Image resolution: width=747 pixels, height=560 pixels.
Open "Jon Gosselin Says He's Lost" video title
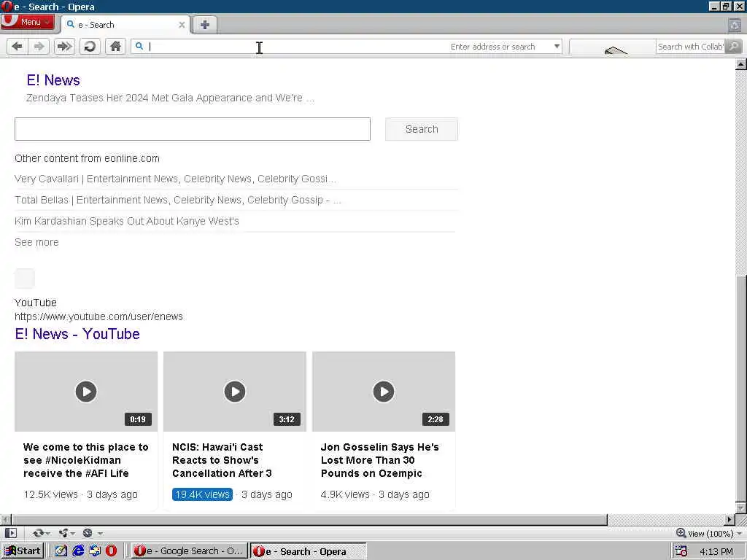click(x=379, y=460)
